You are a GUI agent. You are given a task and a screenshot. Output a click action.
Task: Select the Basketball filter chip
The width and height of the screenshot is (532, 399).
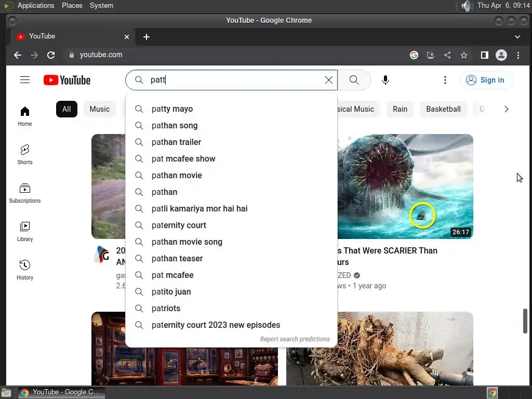[x=443, y=109]
